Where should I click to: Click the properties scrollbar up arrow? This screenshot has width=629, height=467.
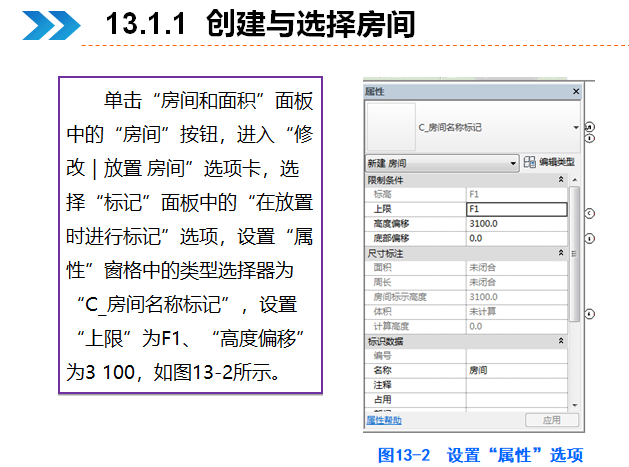pos(574,180)
